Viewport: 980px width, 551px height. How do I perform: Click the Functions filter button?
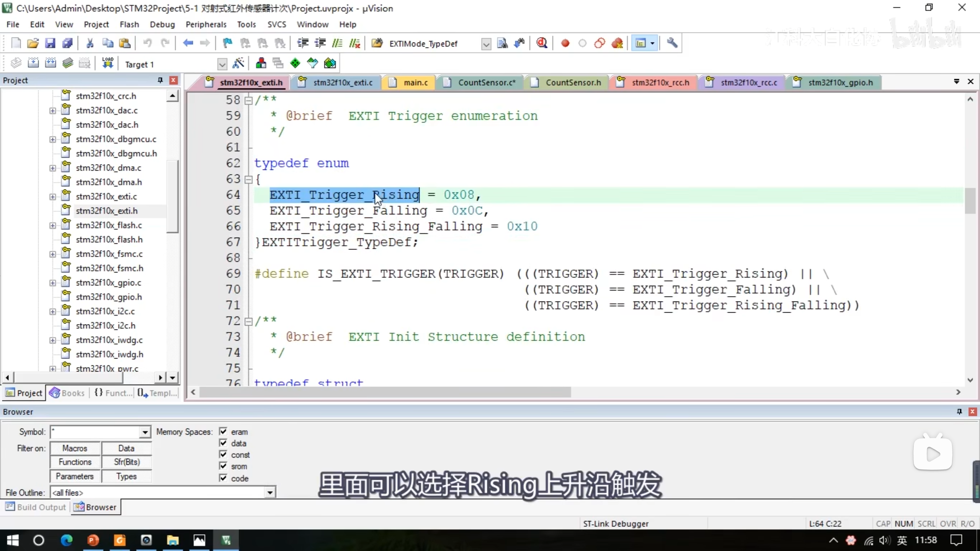click(75, 462)
